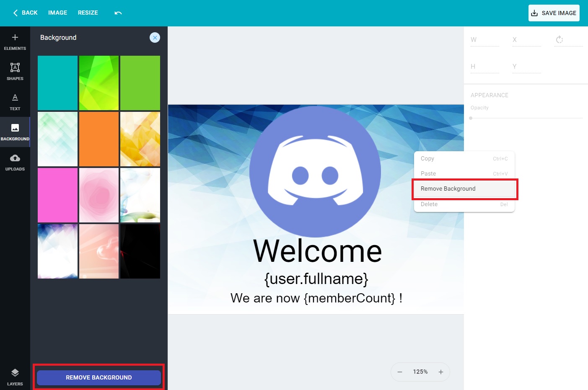Click the rotation icon in properties

(x=560, y=40)
